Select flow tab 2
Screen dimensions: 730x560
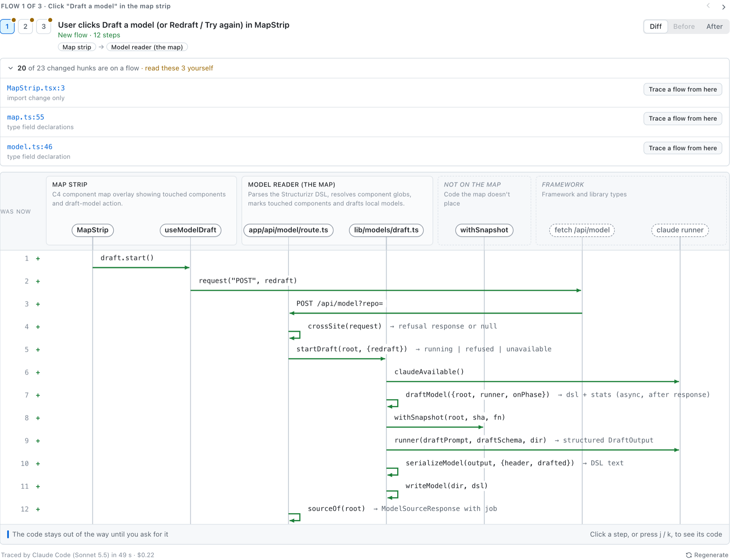click(x=26, y=26)
